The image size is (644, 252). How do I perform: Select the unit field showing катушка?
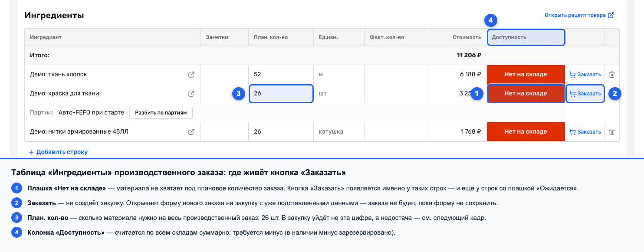click(339, 132)
